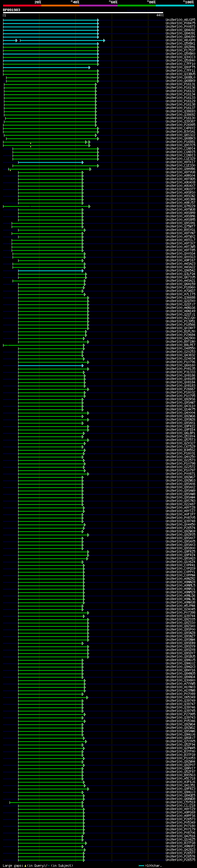Viewport: 197px width, 868px height.
Task: Select hit UniRef100_P18960
Action: pyautogui.click(x=180, y=287)
